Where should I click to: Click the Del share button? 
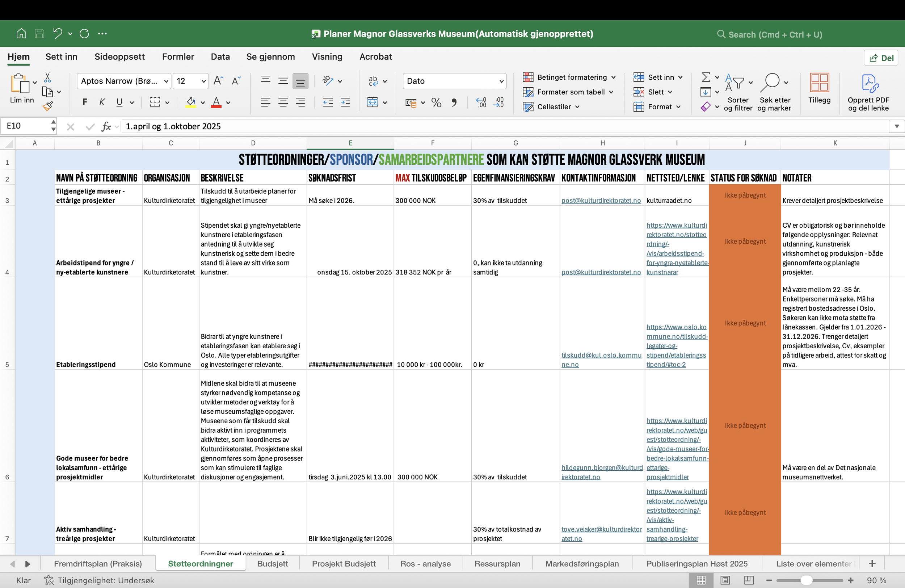881,58
